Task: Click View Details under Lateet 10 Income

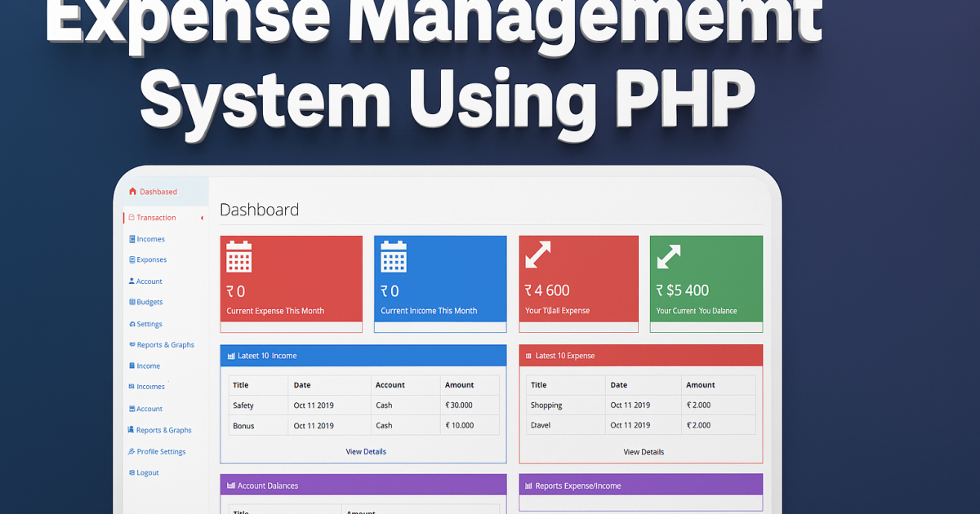Action: pyautogui.click(x=365, y=451)
